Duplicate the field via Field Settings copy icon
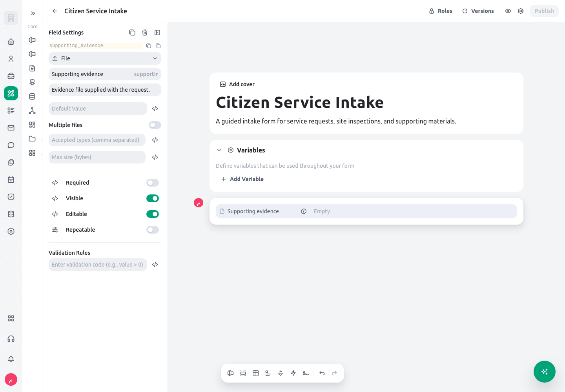The width and height of the screenshot is (565, 392). (x=132, y=33)
